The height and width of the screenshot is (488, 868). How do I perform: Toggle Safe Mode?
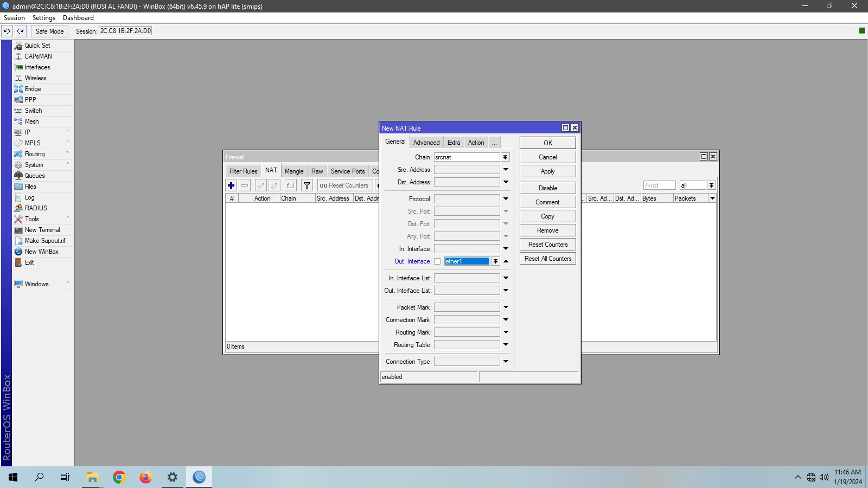49,31
